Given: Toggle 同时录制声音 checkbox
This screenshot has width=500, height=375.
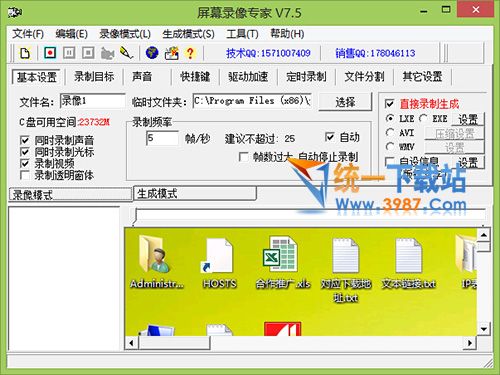Looking at the screenshot, I should 25,140.
